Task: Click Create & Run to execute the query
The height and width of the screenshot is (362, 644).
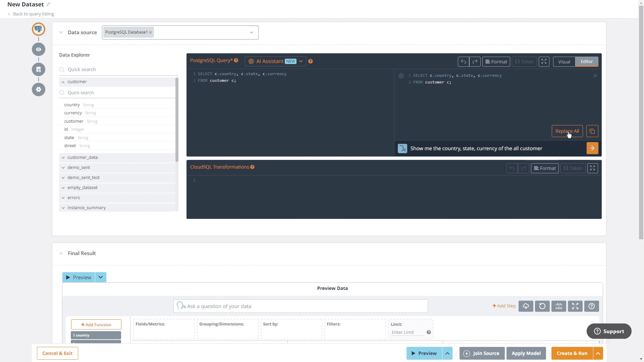Action: coord(572,353)
